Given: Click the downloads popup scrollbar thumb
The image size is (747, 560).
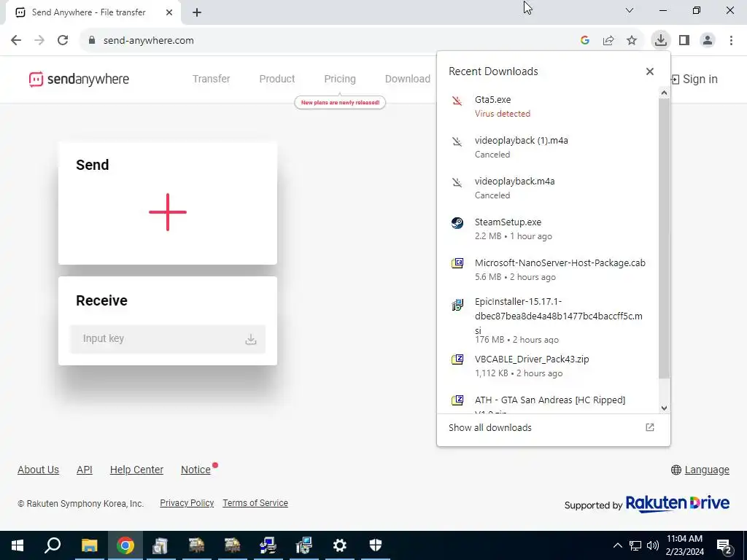Looking at the screenshot, I should tap(664, 238).
